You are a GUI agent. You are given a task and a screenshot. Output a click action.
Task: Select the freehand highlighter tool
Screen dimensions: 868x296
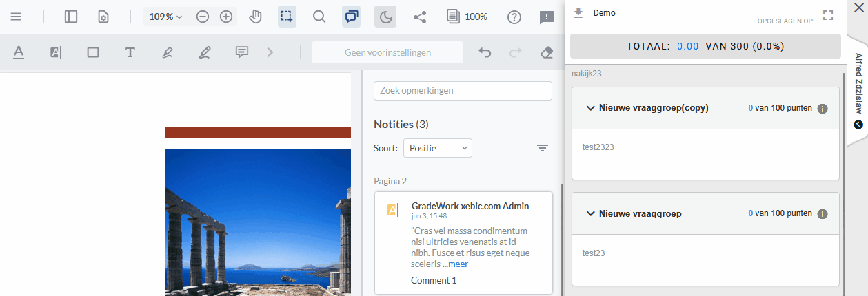pos(167,52)
